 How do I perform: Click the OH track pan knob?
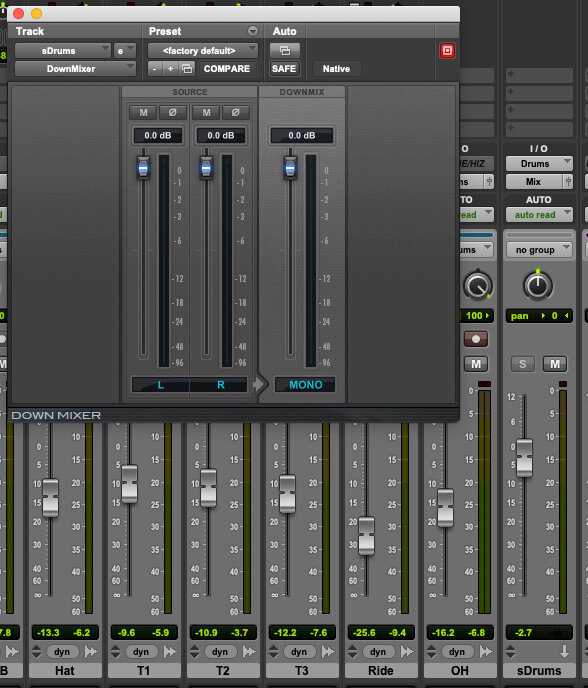[x=478, y=286]
